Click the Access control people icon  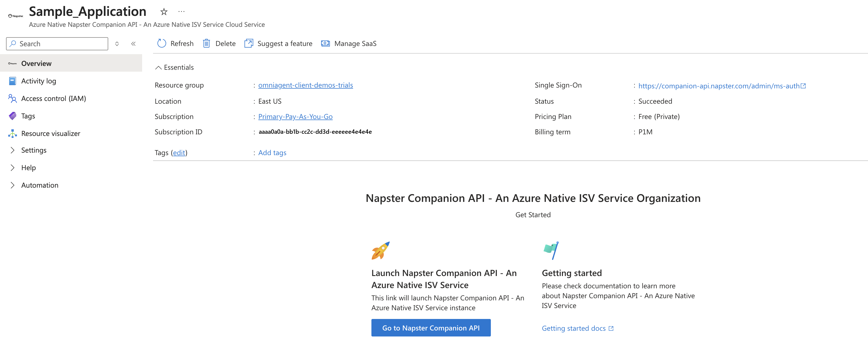[x=13, y=98]
